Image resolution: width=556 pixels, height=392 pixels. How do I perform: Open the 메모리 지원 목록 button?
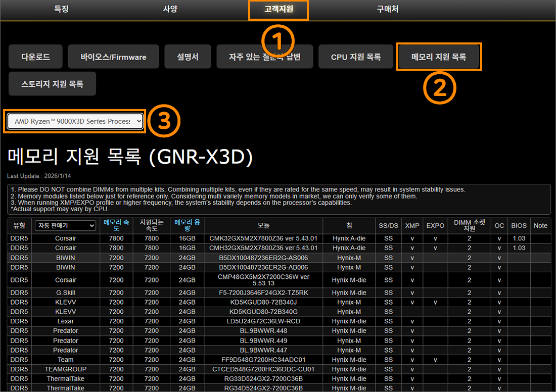pyautogui.click(x=439, y=57)
